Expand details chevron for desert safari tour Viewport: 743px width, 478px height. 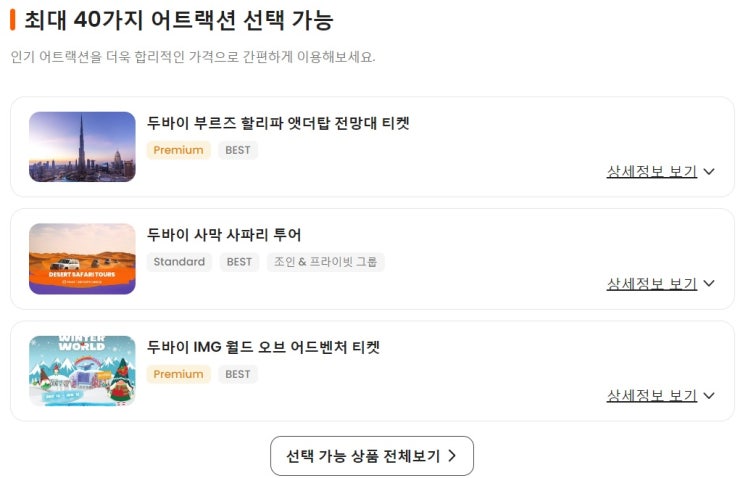point(709,283)
